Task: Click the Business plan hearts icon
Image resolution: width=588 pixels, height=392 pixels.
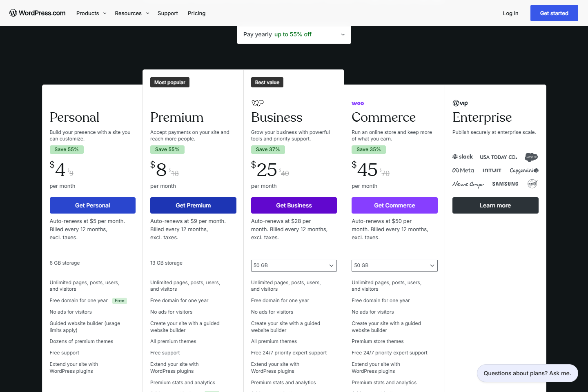Action: pyautogui.click(x=257, y=103)
